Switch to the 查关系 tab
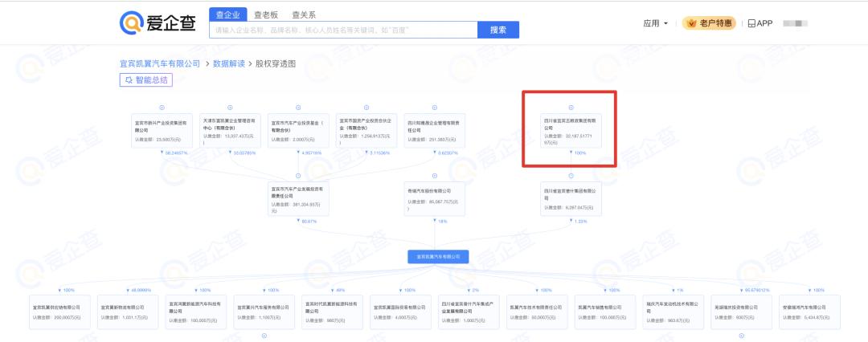The image size is (868, 342). 303,14
